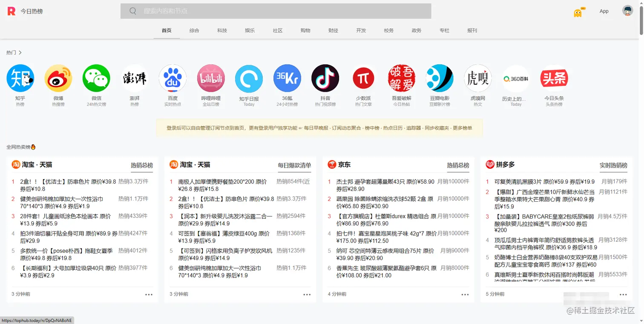Switch to the 财经 tab
644x324 pixels.
pos(333,31)
